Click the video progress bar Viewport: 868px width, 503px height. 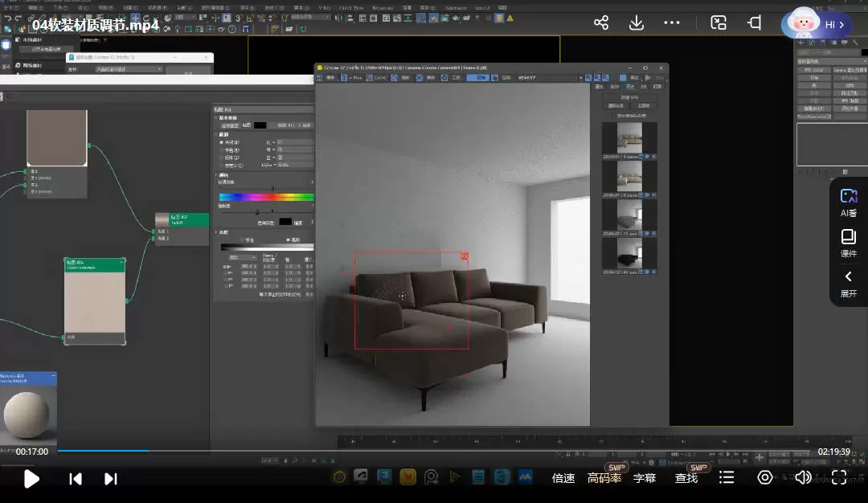coord(434,451)
